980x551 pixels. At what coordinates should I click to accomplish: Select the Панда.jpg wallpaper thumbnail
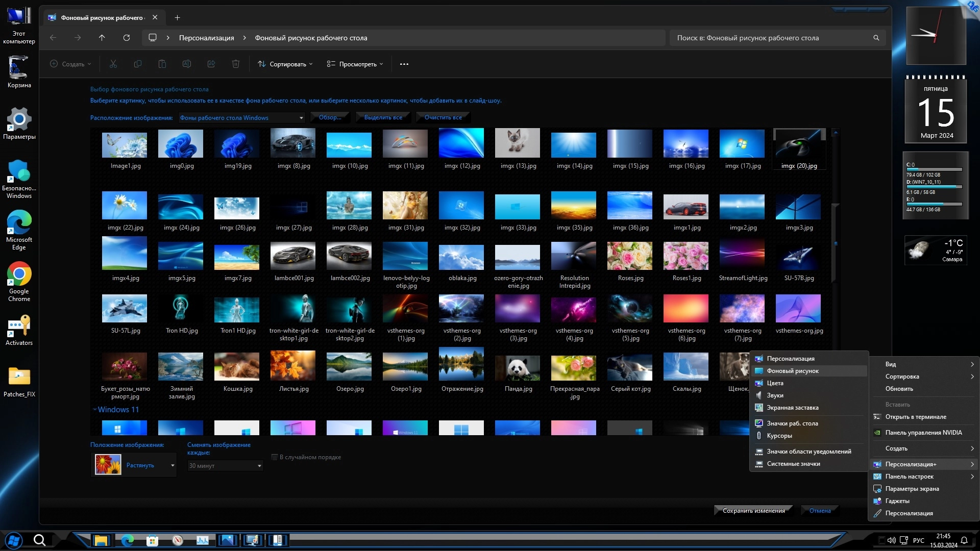518,368
